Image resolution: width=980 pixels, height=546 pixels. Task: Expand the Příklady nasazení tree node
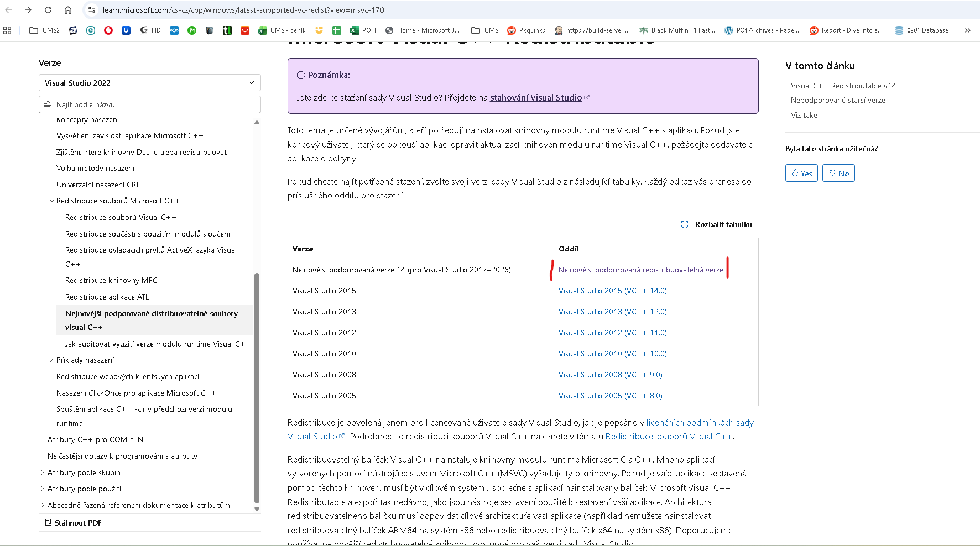point(52,360)
